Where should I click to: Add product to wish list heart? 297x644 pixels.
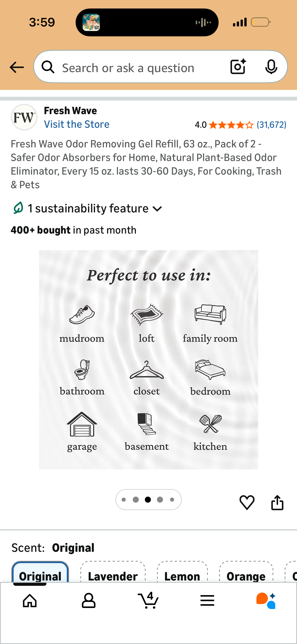point(247,502)
